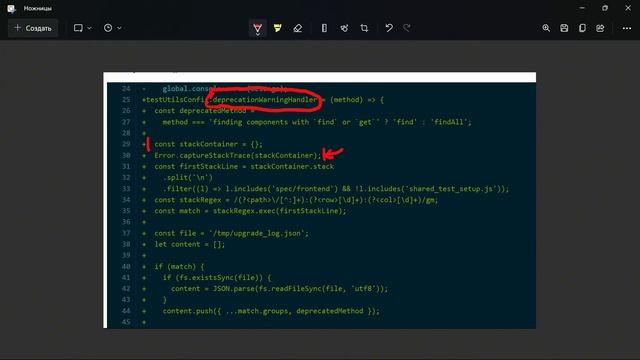Image resolution: width=640 pixels, height=360 pixels.
Task: Open the zoom control
Action: point(546,28)
